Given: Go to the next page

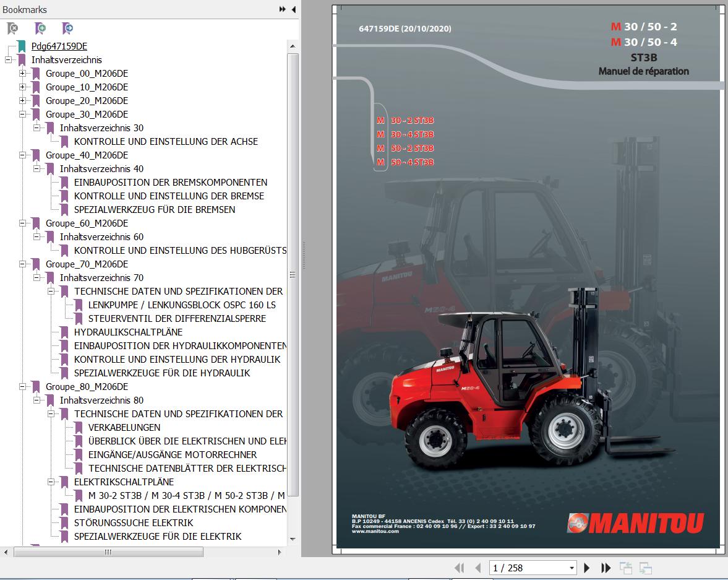Looking at the screenshot, I should [586, 568].
